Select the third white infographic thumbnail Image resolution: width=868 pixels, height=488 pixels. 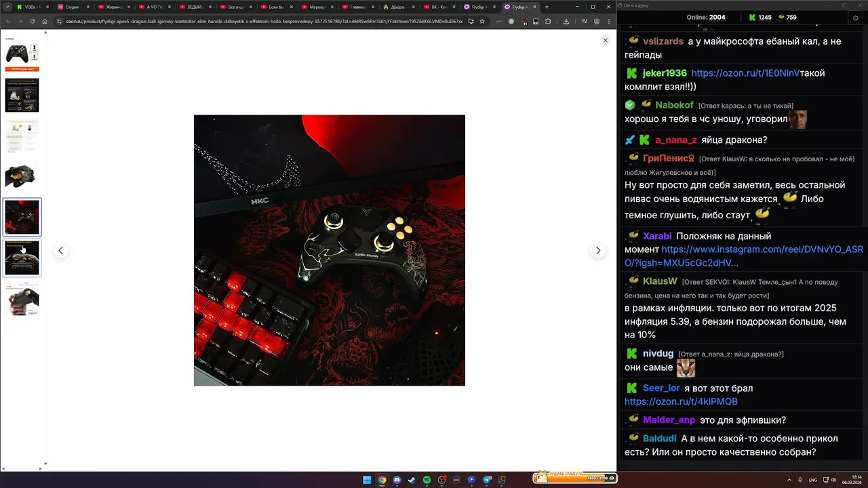click(22, 136)
